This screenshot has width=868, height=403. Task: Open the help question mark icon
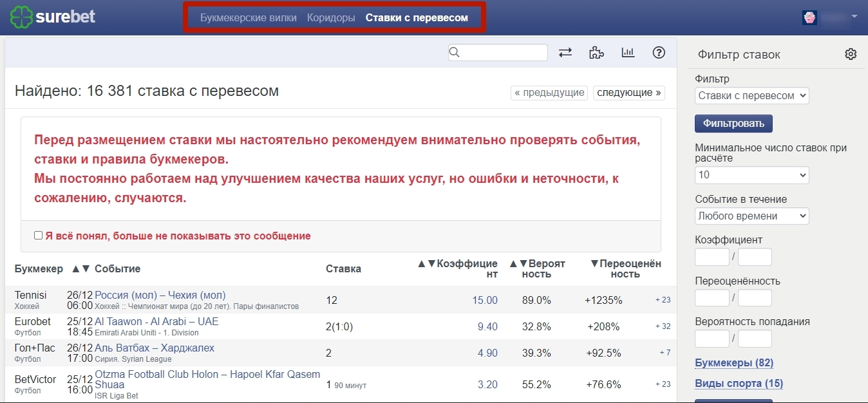point(659,53)
